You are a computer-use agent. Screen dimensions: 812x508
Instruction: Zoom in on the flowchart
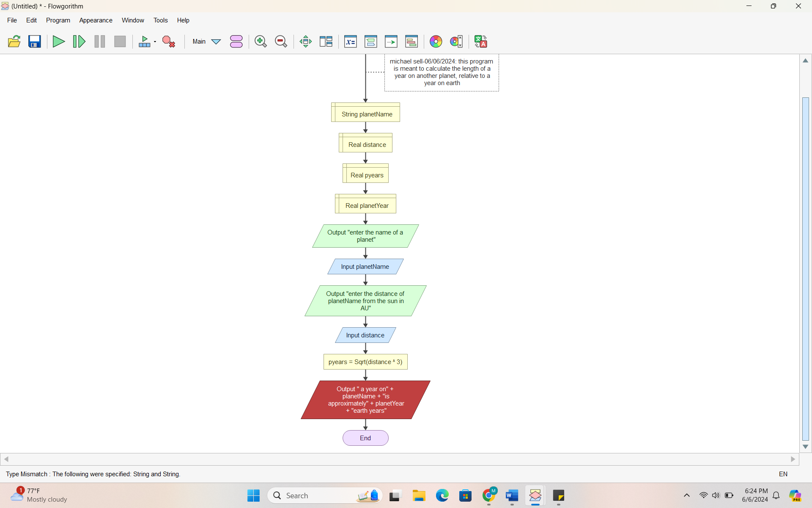point(261,41)
